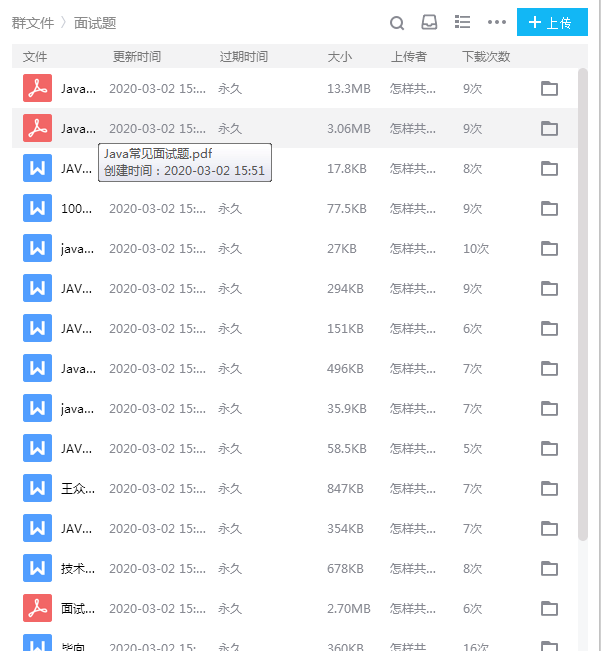The height and width of the screenshot is (651, 601).
Task: Open folder icon for the 496KB file
Action: tap(549, 368)
